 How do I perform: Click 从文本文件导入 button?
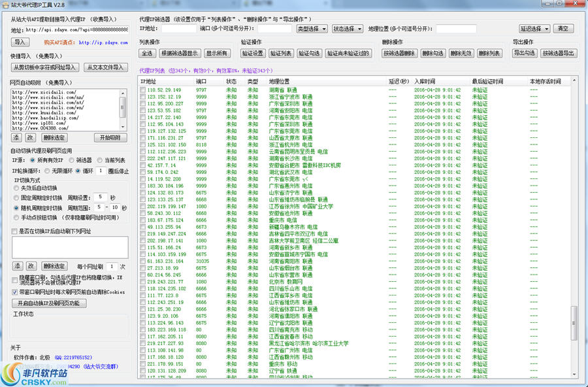[105, 67]
